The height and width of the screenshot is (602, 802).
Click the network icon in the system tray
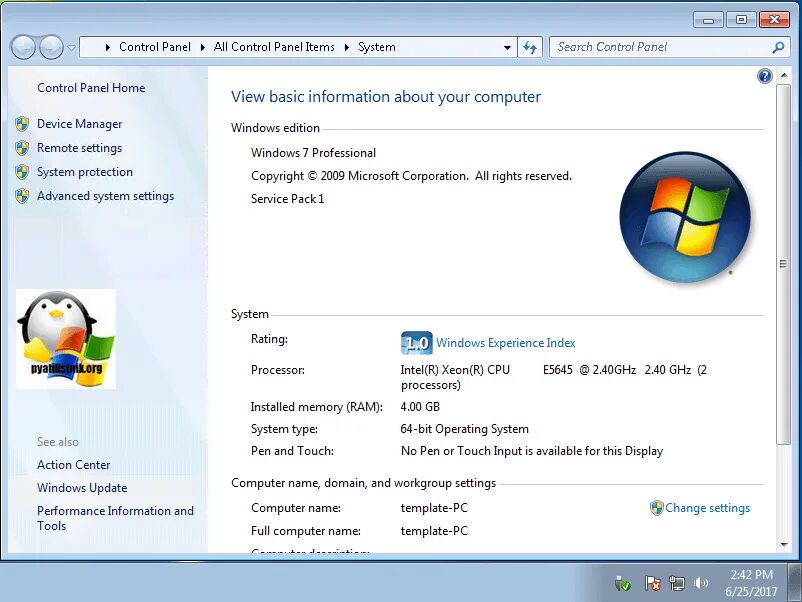pos(676,583)
